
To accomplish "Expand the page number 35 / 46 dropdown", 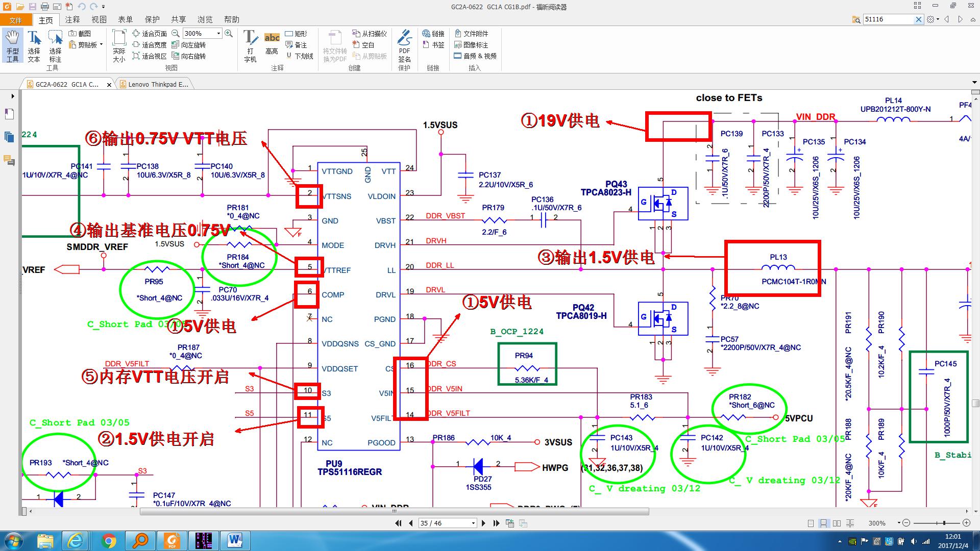I will (x=473, y=523).
